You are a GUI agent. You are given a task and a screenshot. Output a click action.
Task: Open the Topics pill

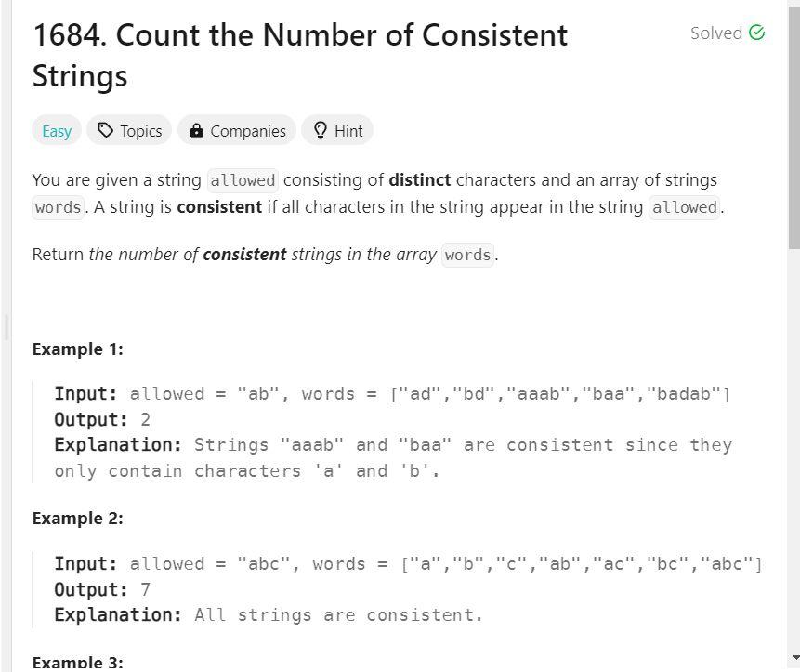[129, 131]
